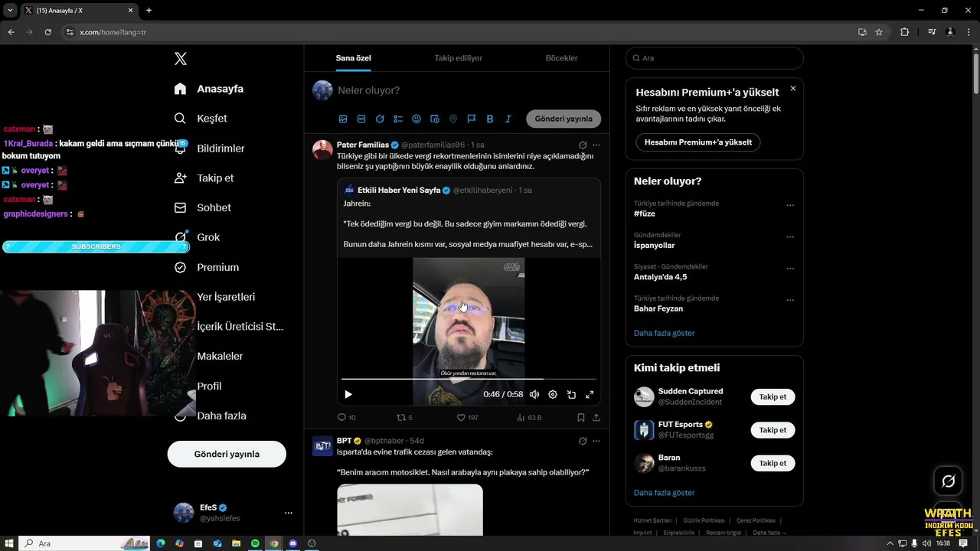This screenshot has height=551, width=980.
Task: Open the BPT post image thumbnail
Action: pos(410,510)
